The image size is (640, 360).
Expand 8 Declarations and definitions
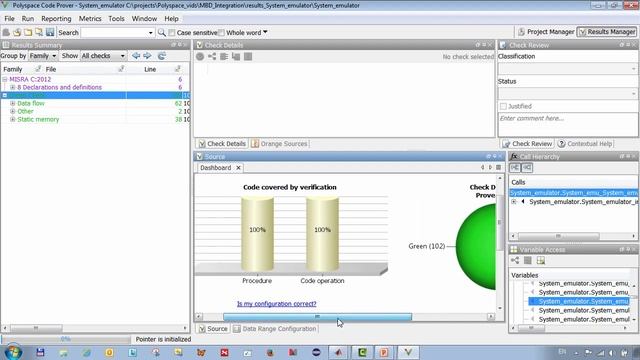pyautogui.click(x=13, y=87)
